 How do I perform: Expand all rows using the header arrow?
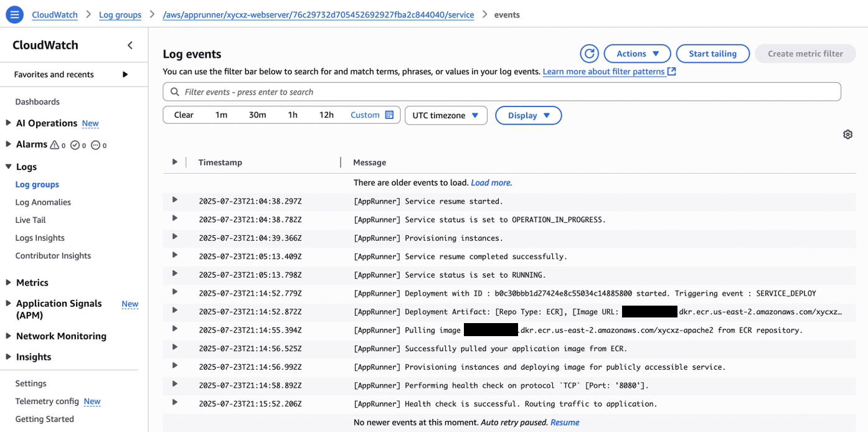pyautogui.click(x=175, y=162)
